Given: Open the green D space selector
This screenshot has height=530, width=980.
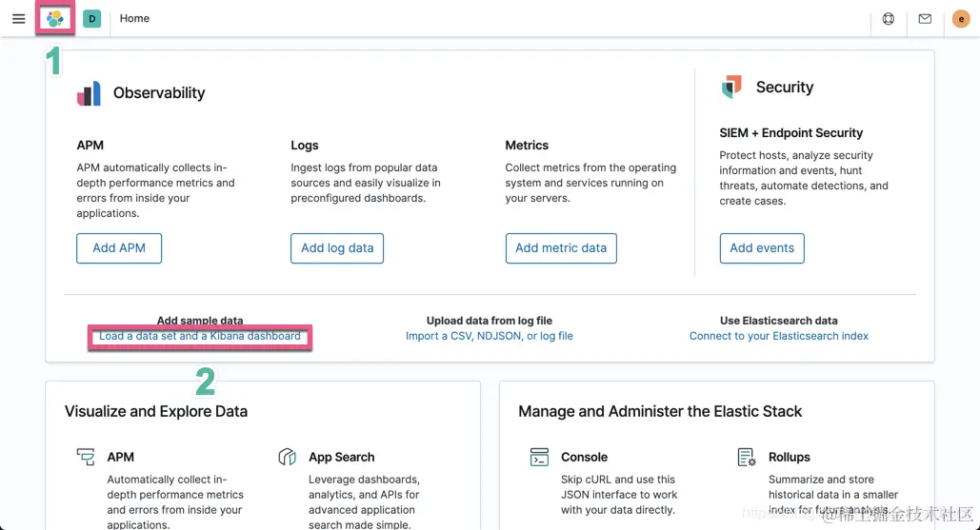Looking at the screenshot, I should coord(91,18).
